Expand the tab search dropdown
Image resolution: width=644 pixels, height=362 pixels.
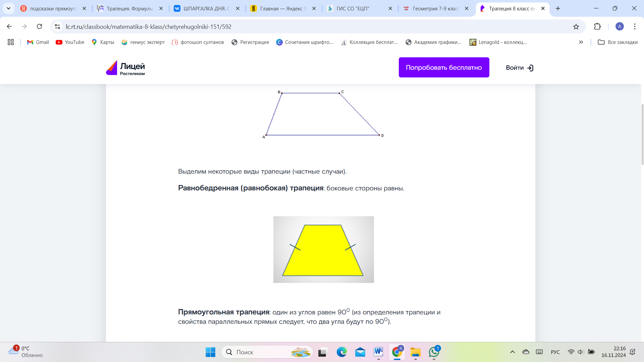pyautogui.click(x=8, y=8)
